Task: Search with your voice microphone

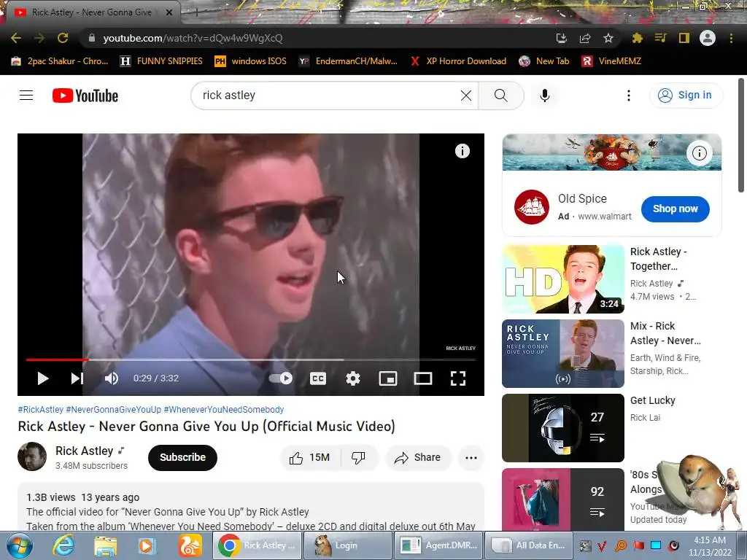Action: [x=545, y=96]
